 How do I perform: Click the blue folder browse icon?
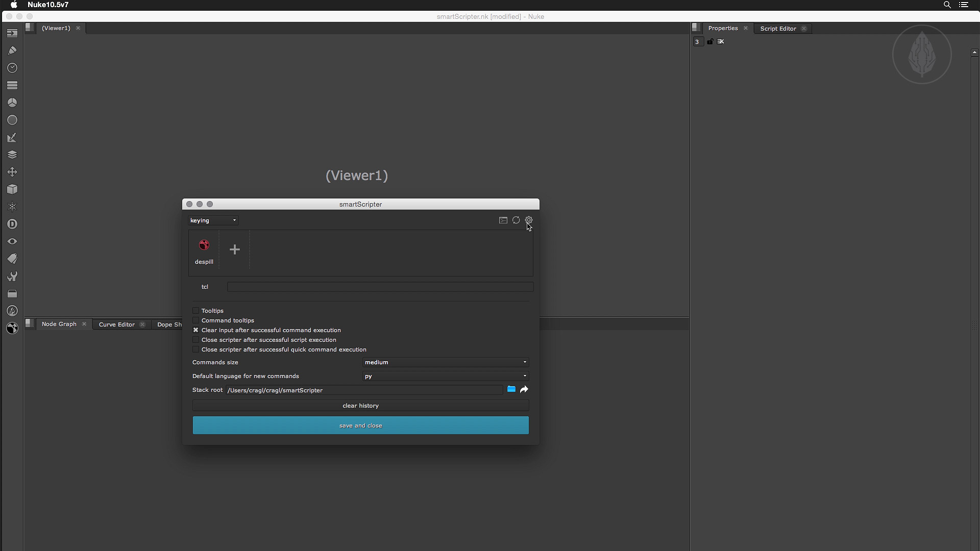pyautogui.click(x=511, y=390)
